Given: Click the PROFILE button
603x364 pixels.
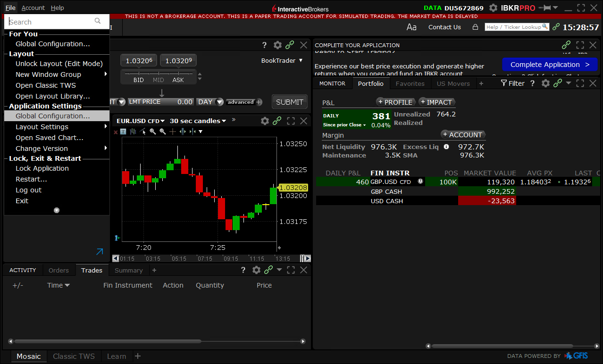Looking at the screenshot, I should 395,102.
